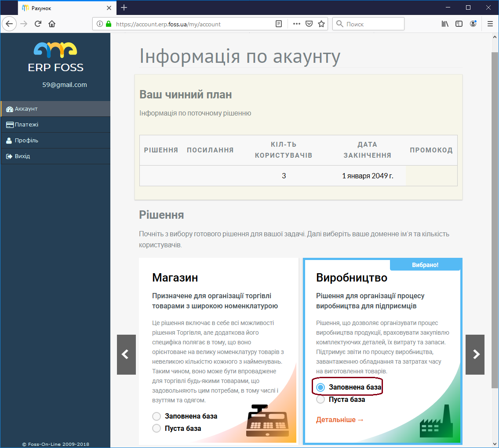The width and height of the screenshot is (499, 448).
Task: Open a new browser tab
Action: [124, 7]
